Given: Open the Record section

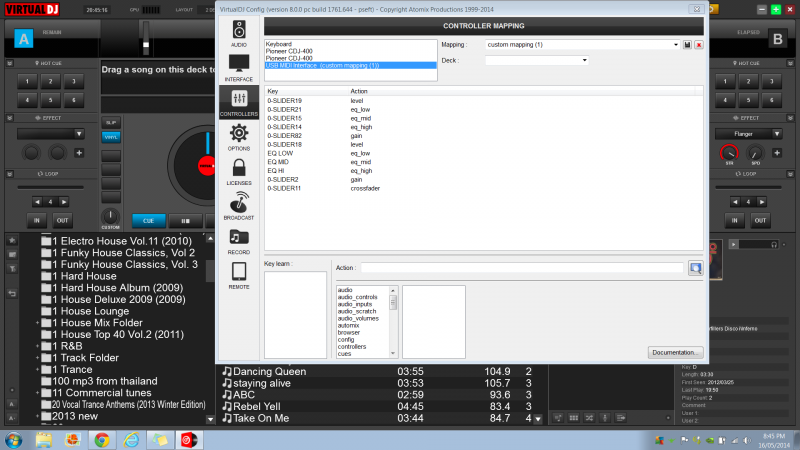Looking at the screenshot, I should pyautogui.click(x=239, y=241).
